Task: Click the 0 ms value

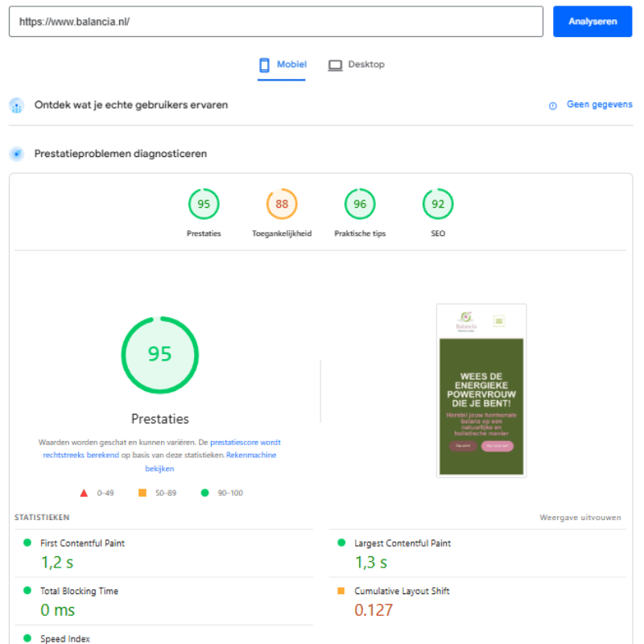Action: tap(57, 610)
